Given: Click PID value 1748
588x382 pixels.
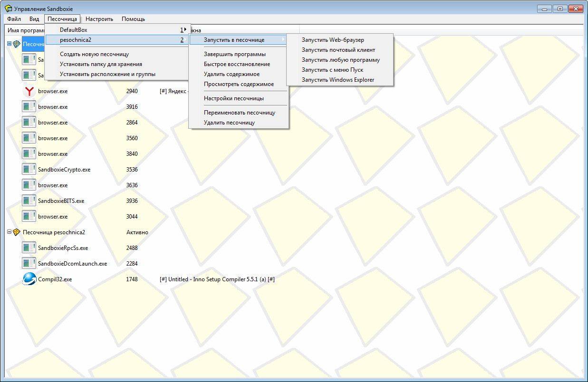Looking at the screenshot, I should point(132,279).
